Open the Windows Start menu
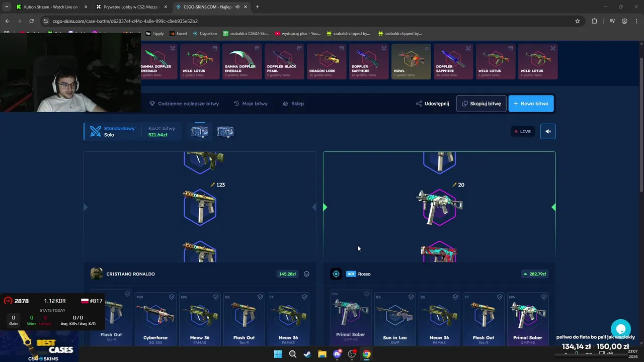Screen dimensions: 644x362 click(x=278, y=354)
